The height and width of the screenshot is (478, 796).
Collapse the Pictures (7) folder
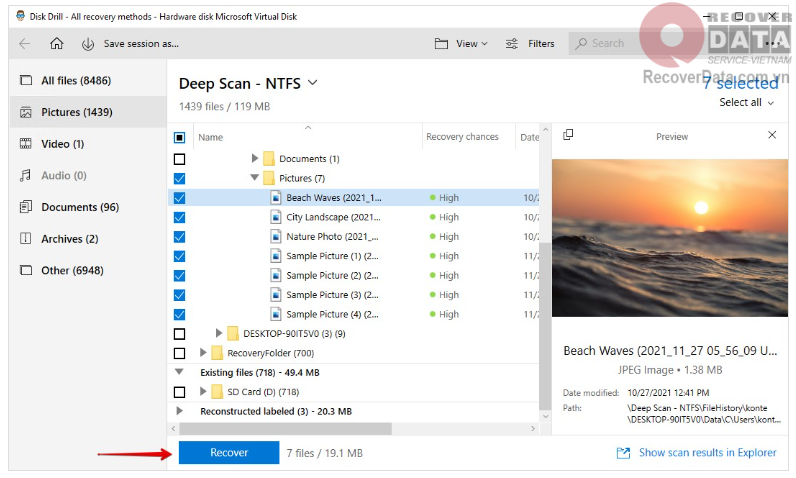254,179
